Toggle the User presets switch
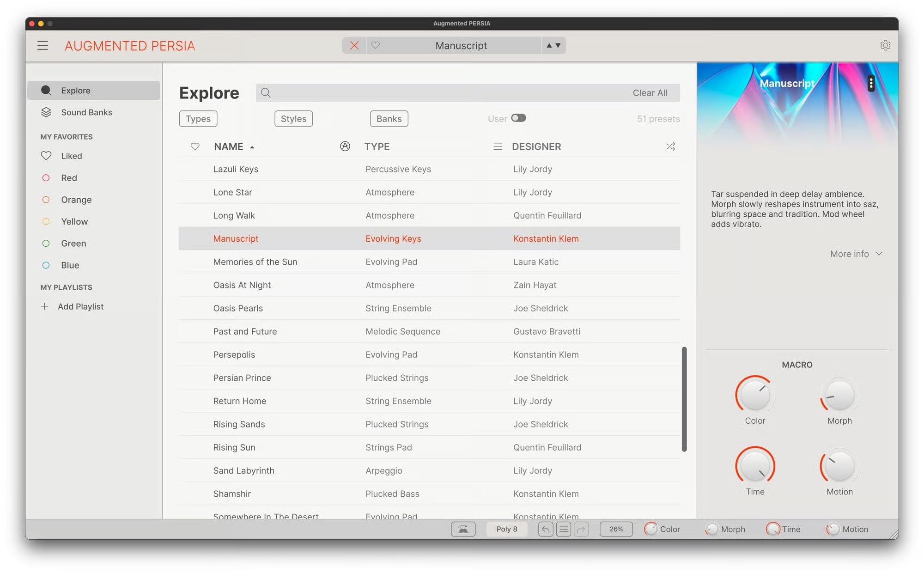Image resolution: width=924 pixels, height=573 pixels. click(518, 118)
